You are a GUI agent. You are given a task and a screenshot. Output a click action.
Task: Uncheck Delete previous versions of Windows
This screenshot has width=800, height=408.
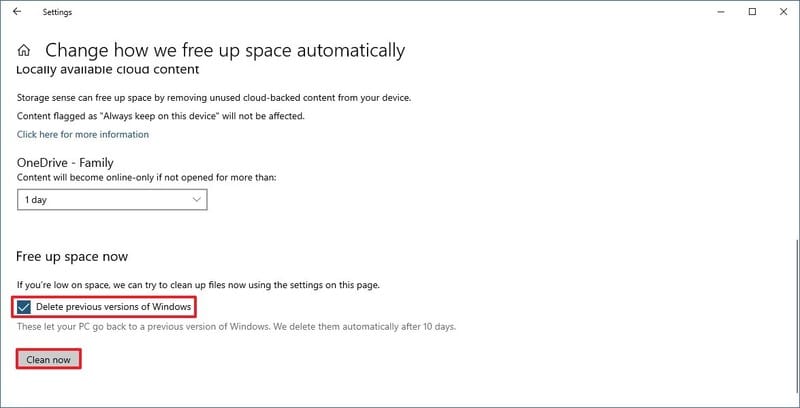pyautogui.click(x=24, y=306)
